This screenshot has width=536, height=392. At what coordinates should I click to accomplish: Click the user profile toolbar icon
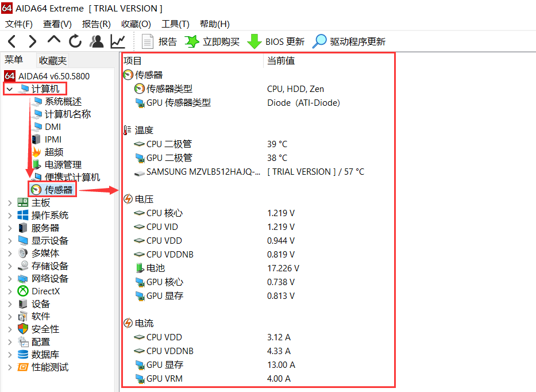pos(96,41)
